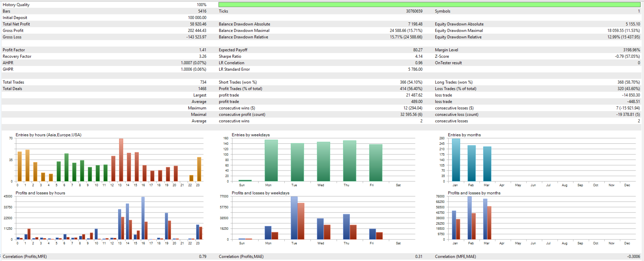
Task: Click the '100%' history quality value
Action: point(202,5)
